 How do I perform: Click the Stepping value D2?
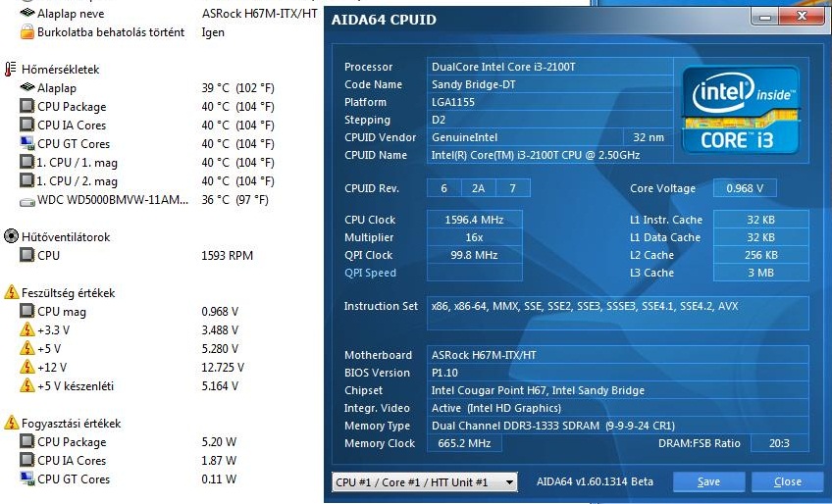click(x=549, y=120)
